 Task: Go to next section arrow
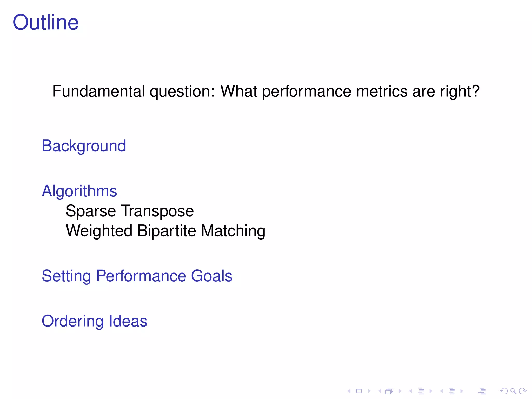462,391
